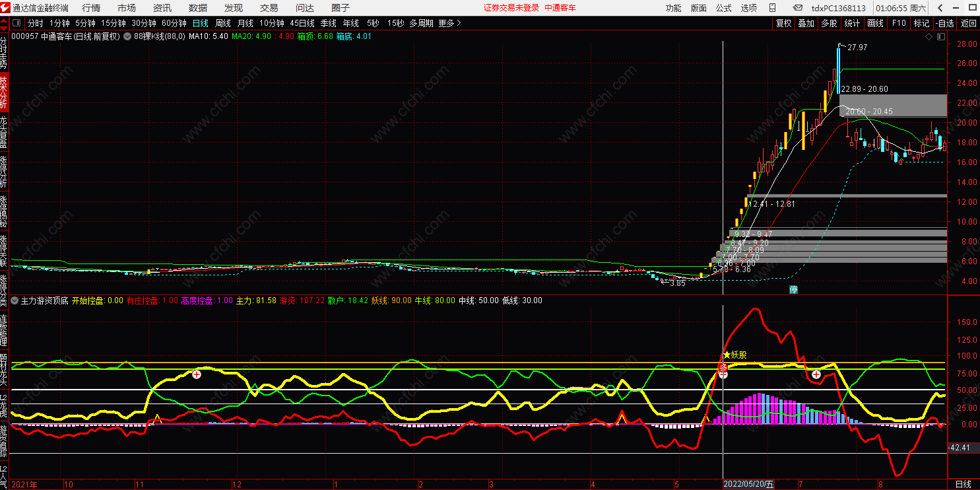Viewport: 980px width, 490px height.
Task: Open the 涨停分析 sidebar tab
Action: [4, 172]
